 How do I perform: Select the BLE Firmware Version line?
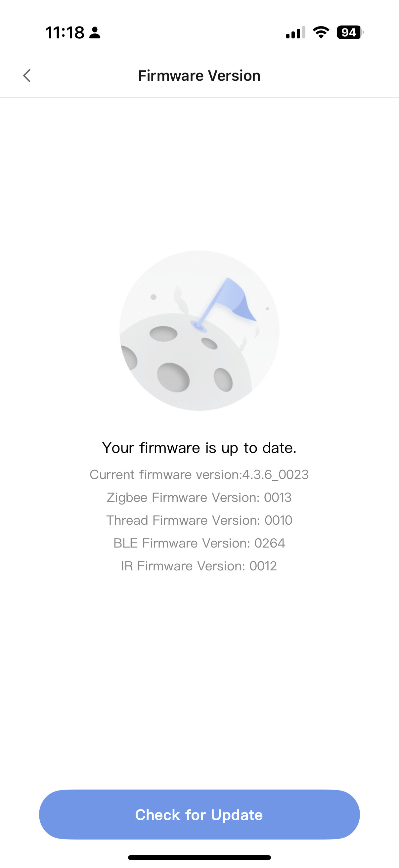click(199, 543)
